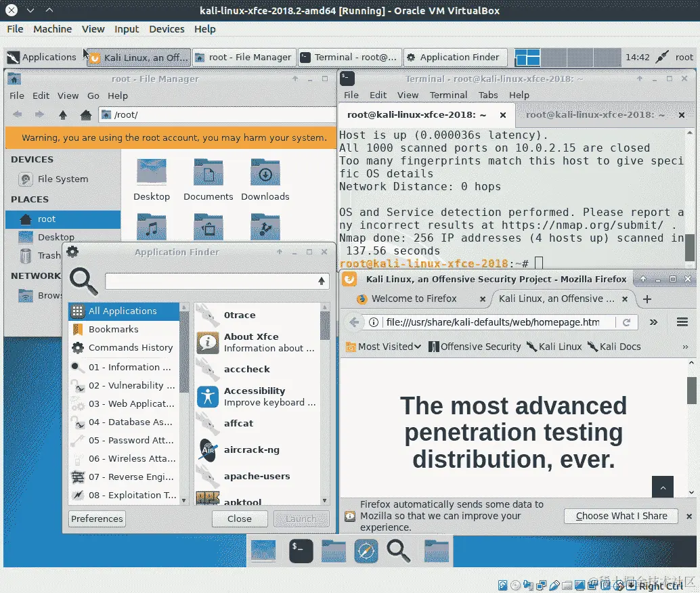Select 0trace application entry
Image resolution: width=700 pixels, height=593 pixels.
coord(257,315)
